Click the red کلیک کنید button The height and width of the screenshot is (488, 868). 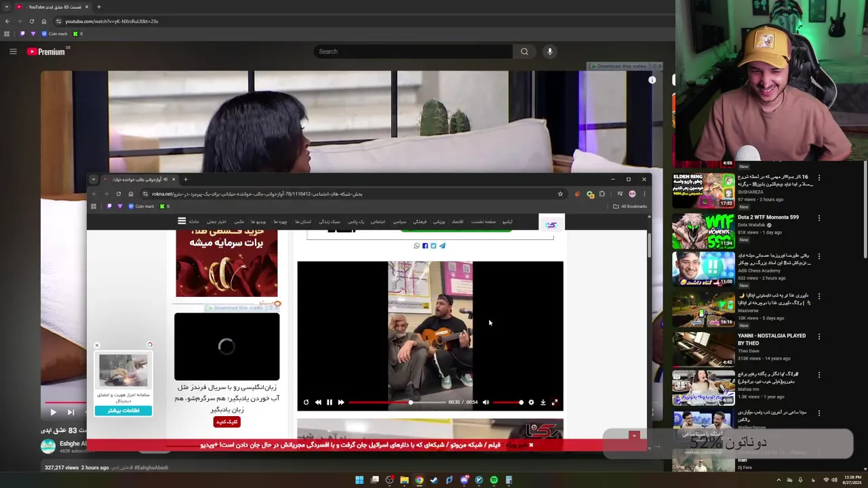[x=226, y=422]
